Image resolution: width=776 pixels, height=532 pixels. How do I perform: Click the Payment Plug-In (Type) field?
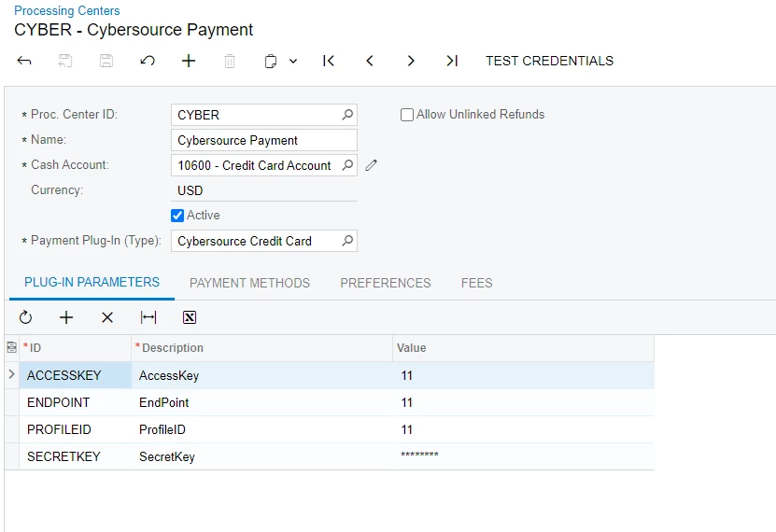coord(263,241)
